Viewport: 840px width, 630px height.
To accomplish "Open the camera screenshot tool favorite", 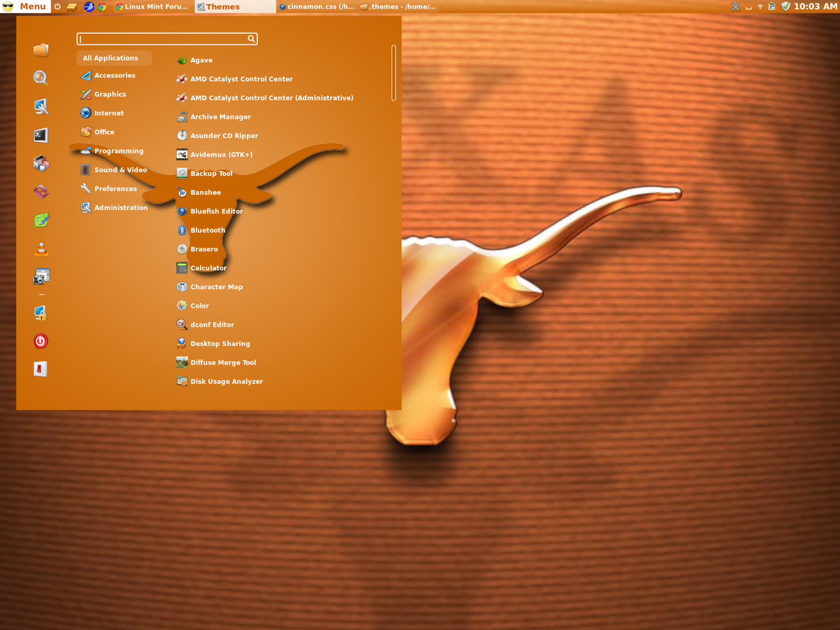I will [x=41, y=276].
